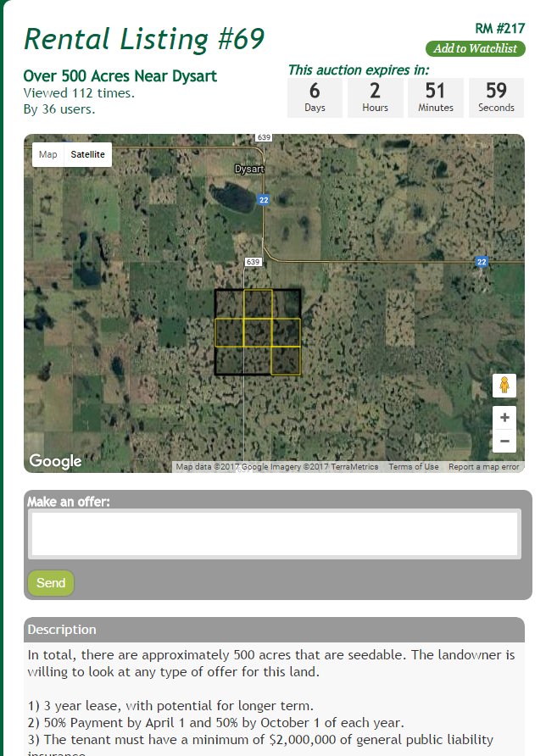
Task: Click the By 36 users text
Action: point(58,109)
